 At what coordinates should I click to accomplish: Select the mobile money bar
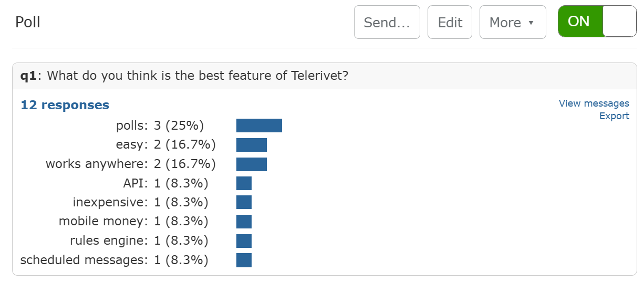(x=244, y=222)
